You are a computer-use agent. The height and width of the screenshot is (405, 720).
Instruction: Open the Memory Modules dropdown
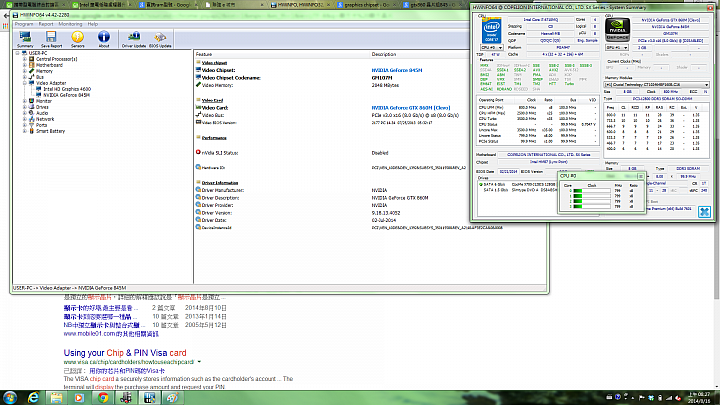tap(657, 84)
